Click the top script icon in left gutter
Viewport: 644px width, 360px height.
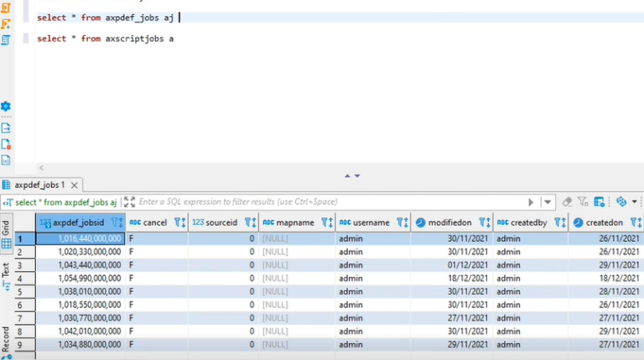[6, 8]
